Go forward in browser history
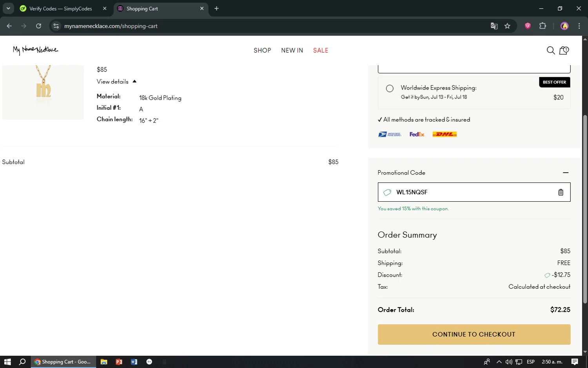The image size is (588, 368). 24,26
